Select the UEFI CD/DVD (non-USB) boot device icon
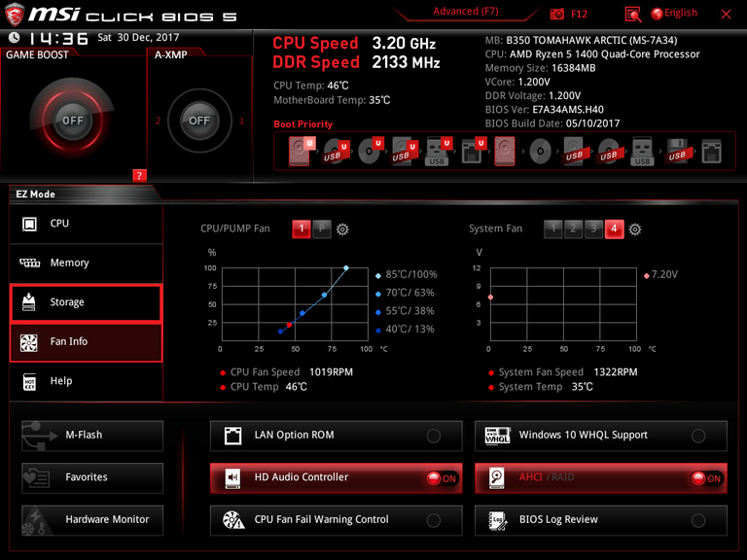The height and width of the screenshot is (560, 747). (x=371, y=151)
